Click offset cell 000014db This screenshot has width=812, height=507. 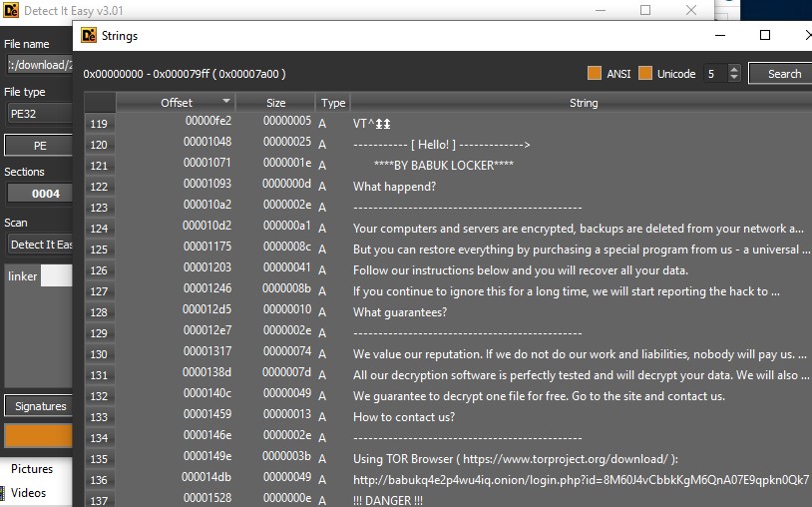pyautogui.click(x=207, y=477)
